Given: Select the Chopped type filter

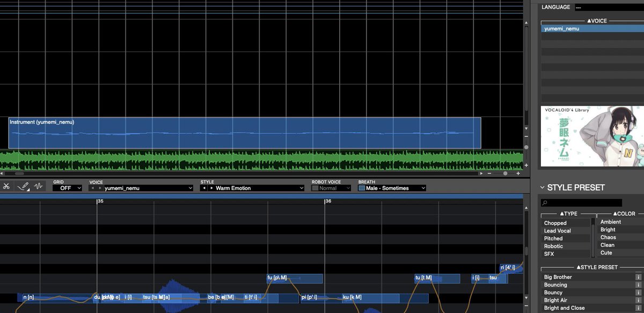Looking at the screenshot, I should [x=566, y=223].
